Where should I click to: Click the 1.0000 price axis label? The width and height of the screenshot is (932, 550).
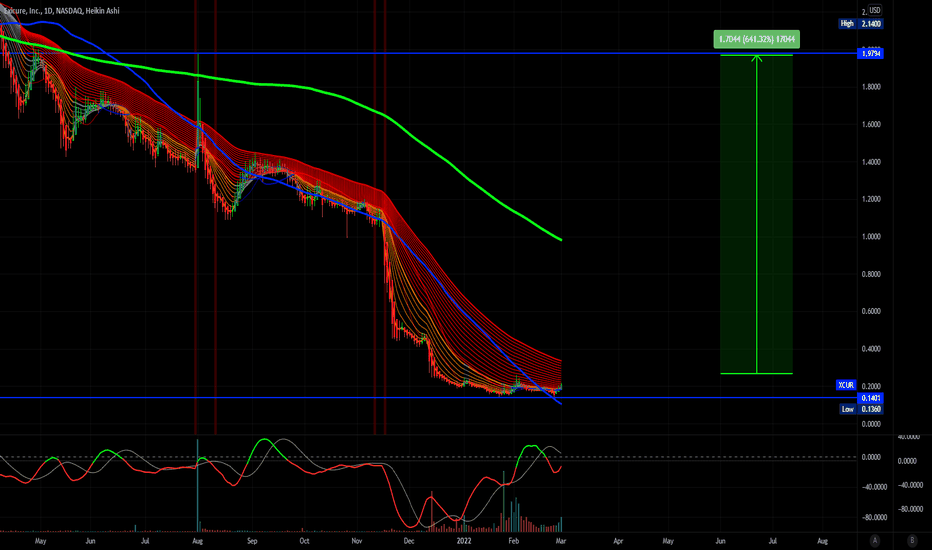[871, 237]
